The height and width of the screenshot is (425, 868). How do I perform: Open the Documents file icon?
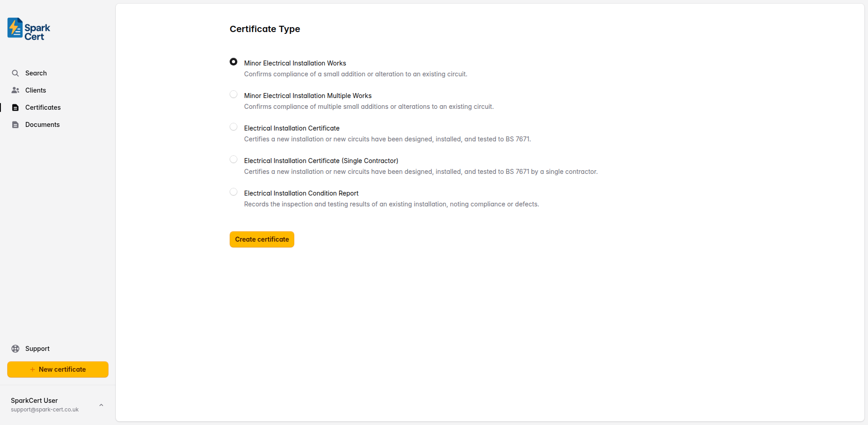(x=15, y=124)
